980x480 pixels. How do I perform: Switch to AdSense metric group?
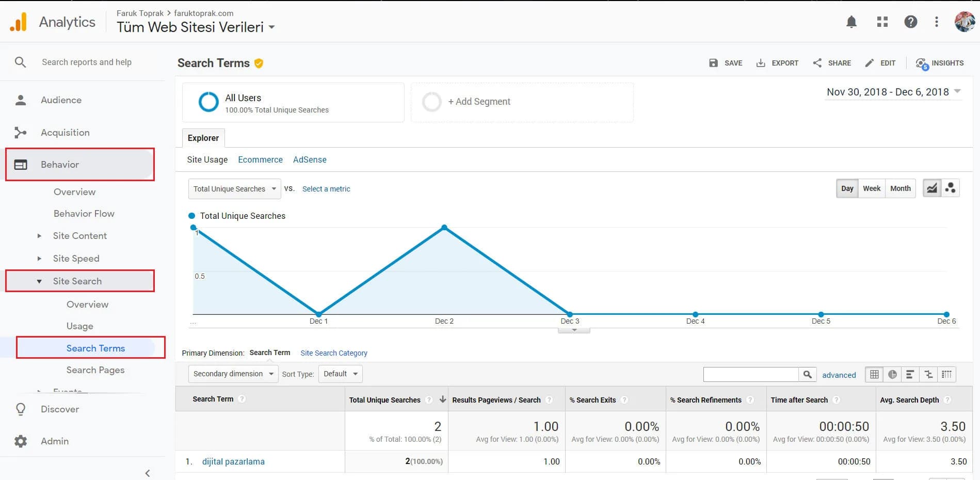pyautogui.click(x=310, y=160)
